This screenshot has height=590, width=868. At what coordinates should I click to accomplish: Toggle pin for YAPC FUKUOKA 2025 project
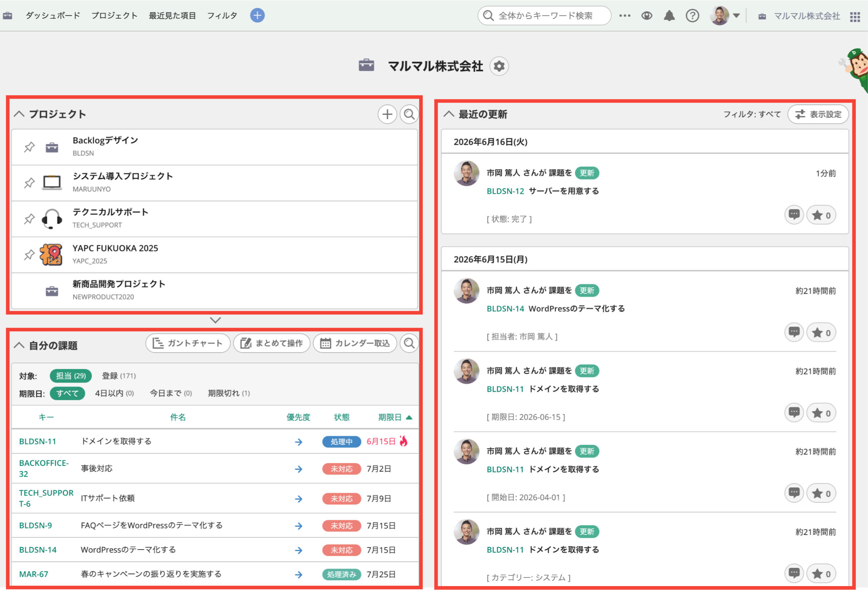pyautogui.click(x=30, y=255)
